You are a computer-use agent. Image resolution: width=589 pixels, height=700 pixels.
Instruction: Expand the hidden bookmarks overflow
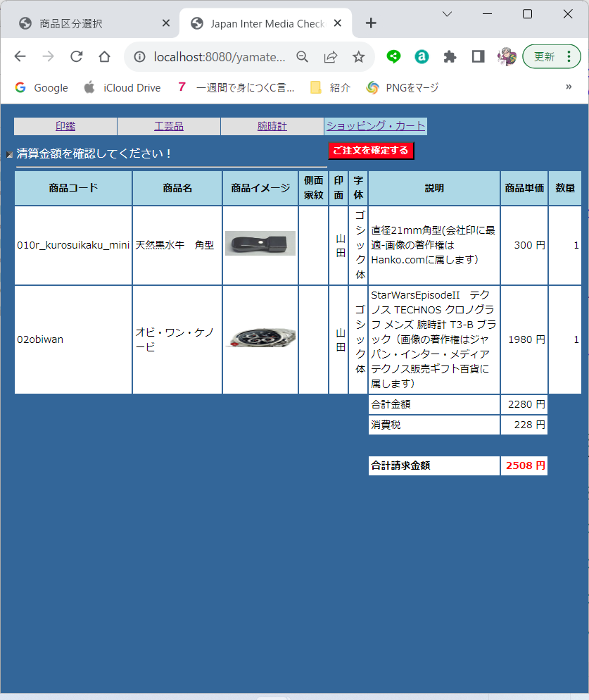click(x=569, y=87)
